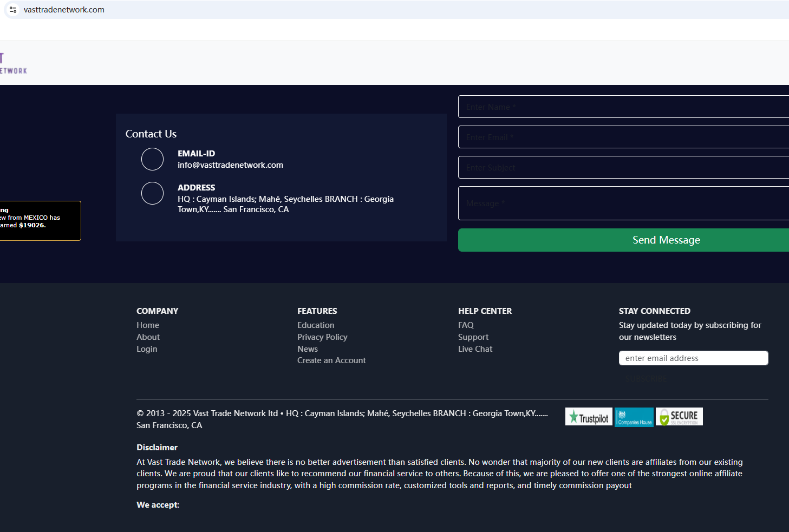Click the Secure SSL encryption badge
This screenshot has height=532, width=789.
(x=679, y=417)
